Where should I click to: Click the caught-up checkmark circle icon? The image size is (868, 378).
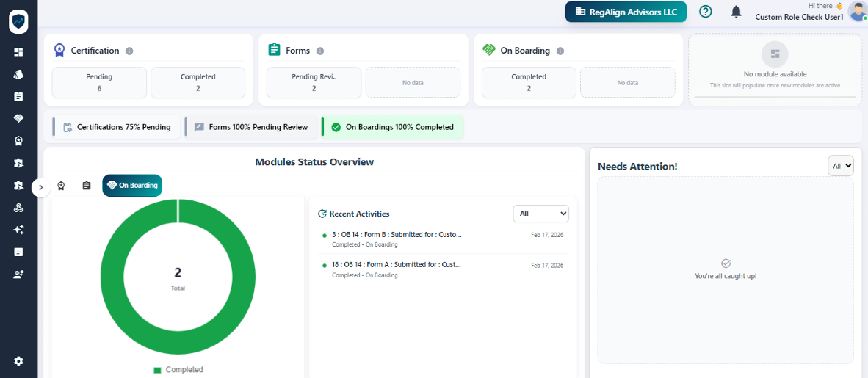pyautogui.click(x=726, y=263)
